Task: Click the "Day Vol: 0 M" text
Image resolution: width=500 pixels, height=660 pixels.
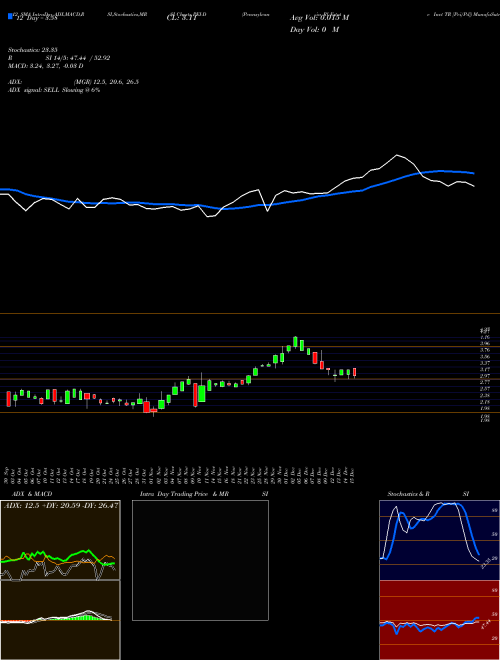Action: tap(314, 30)
